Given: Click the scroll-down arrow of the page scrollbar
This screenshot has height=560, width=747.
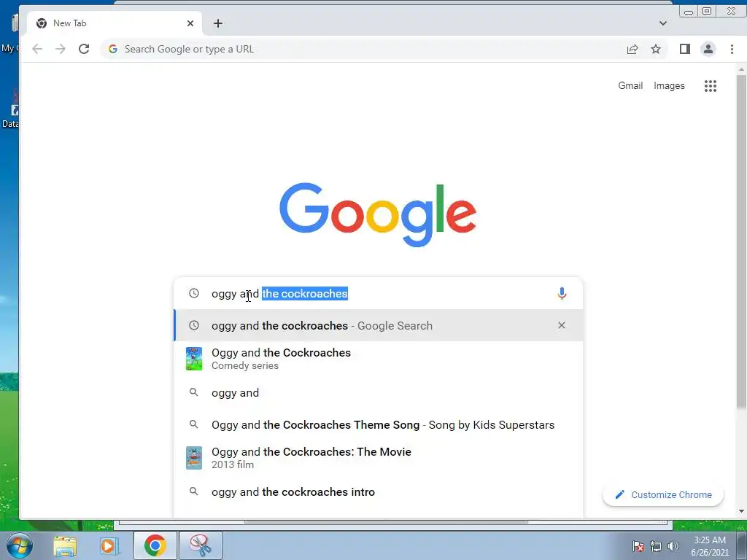Looking at the screenshot, I should pos(741,511).
